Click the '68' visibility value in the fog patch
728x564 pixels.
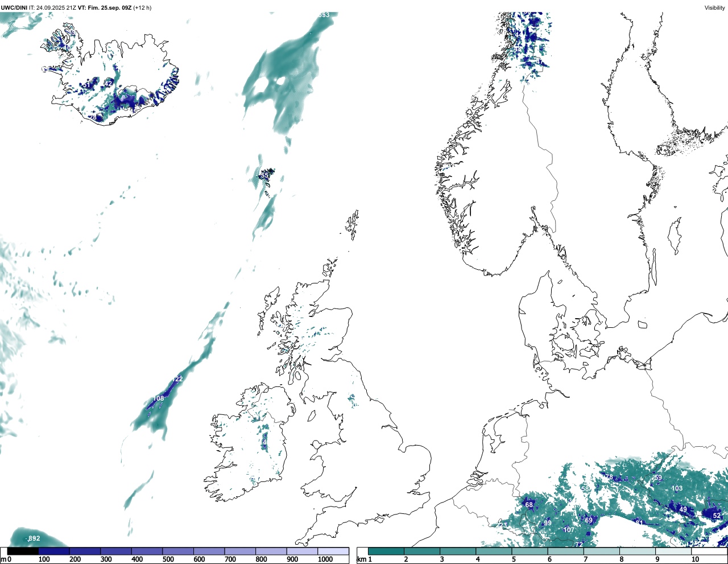pos(529,505)
